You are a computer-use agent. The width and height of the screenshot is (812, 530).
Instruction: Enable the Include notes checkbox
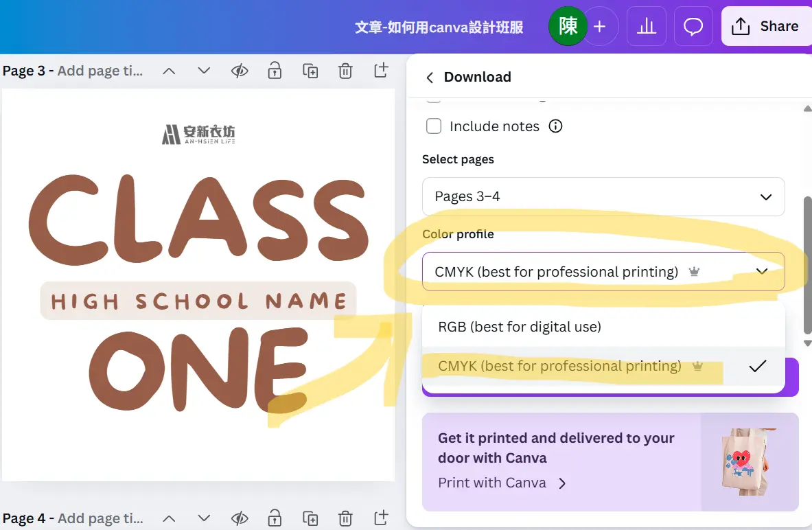coord(434,126)
